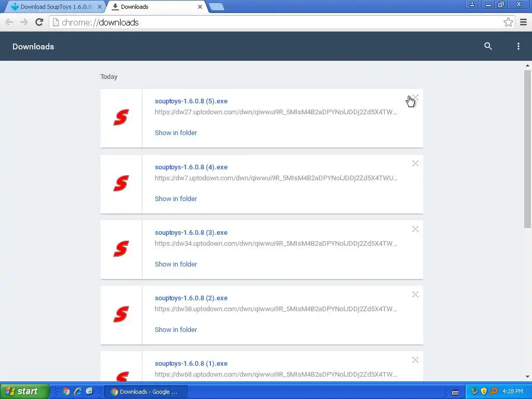Remove souptoys-1.6.0.8 (3).exe from list
Image resolution: width=532 pixels, height=399 pixels.
[x=415, y=229]
